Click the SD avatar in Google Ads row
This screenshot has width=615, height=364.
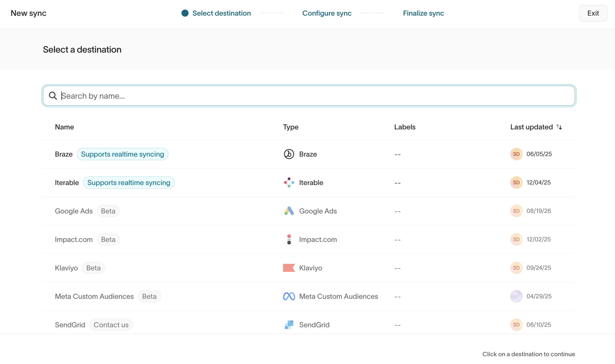coord(516,211)
